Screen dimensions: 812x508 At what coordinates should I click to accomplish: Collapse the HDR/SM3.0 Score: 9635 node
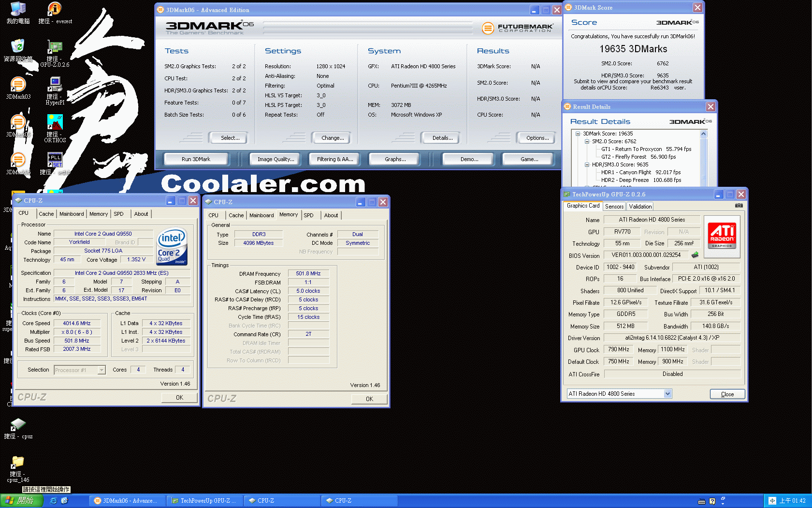(587, 164)
